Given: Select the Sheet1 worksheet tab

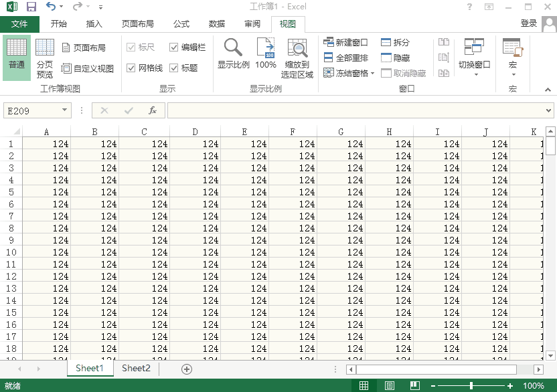Looking at the screenshot, I should [90, 368].
